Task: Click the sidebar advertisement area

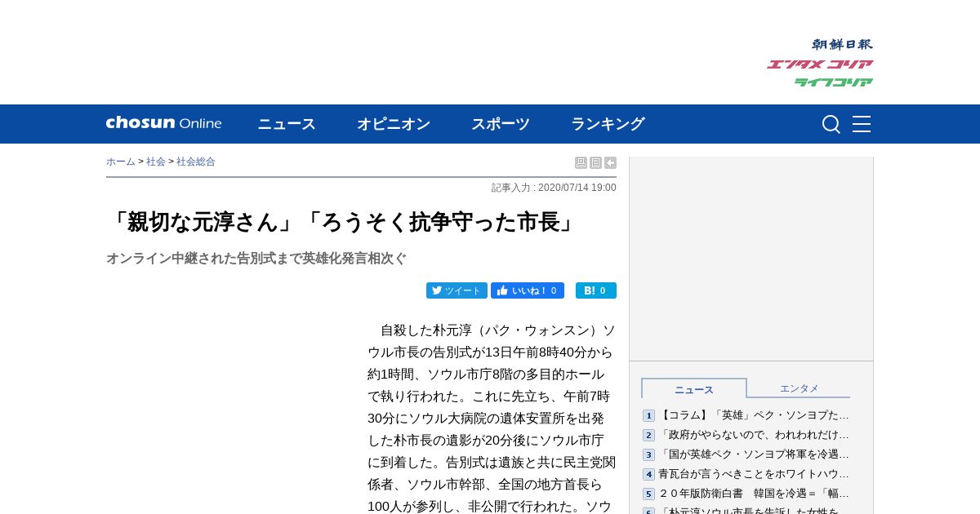Action: (751, 259)
